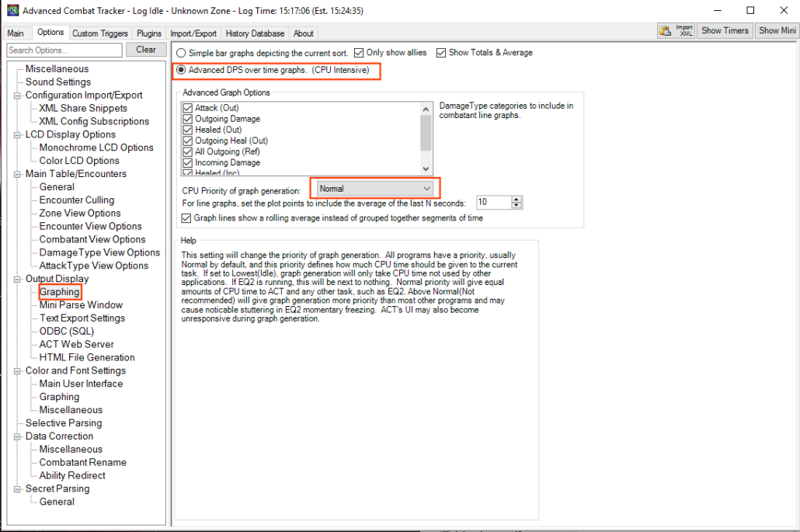Select the Simple bar graphs radio button
This screenshot has width=800, height=532.
(x=181, y=53)
